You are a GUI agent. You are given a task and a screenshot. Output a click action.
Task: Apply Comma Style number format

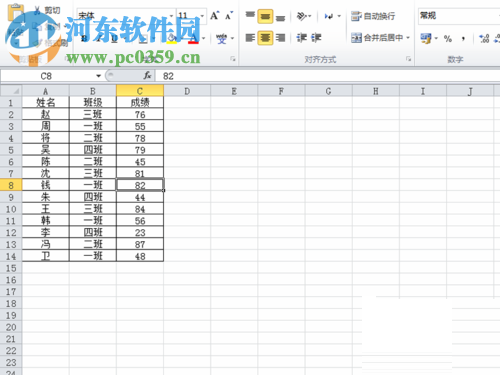(x=463, y=39)
